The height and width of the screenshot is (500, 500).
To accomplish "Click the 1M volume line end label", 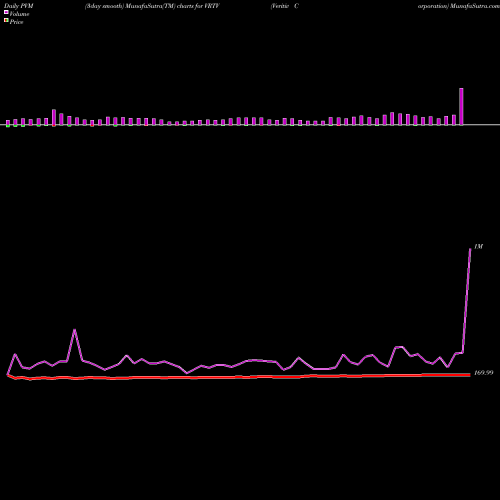I will coord(478,246).
